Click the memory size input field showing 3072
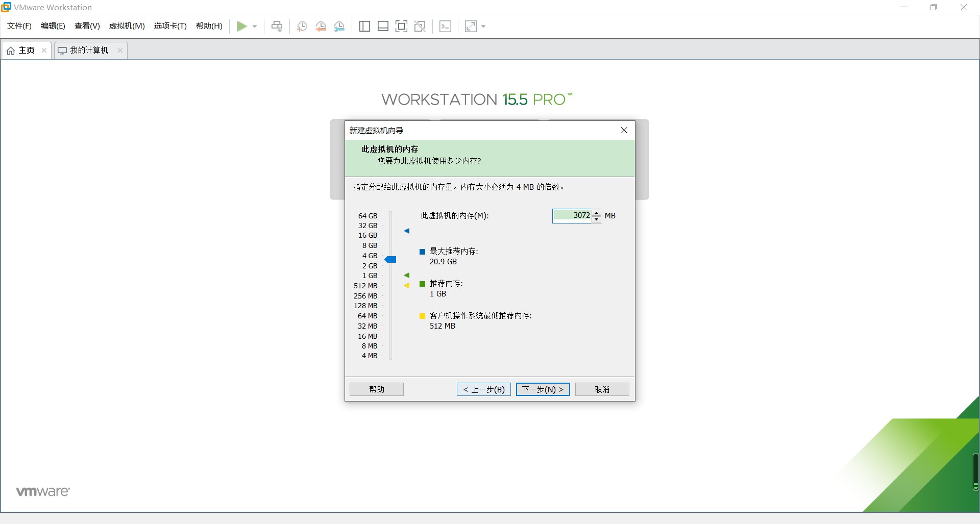980x524 pixels. tap(572, 215)
